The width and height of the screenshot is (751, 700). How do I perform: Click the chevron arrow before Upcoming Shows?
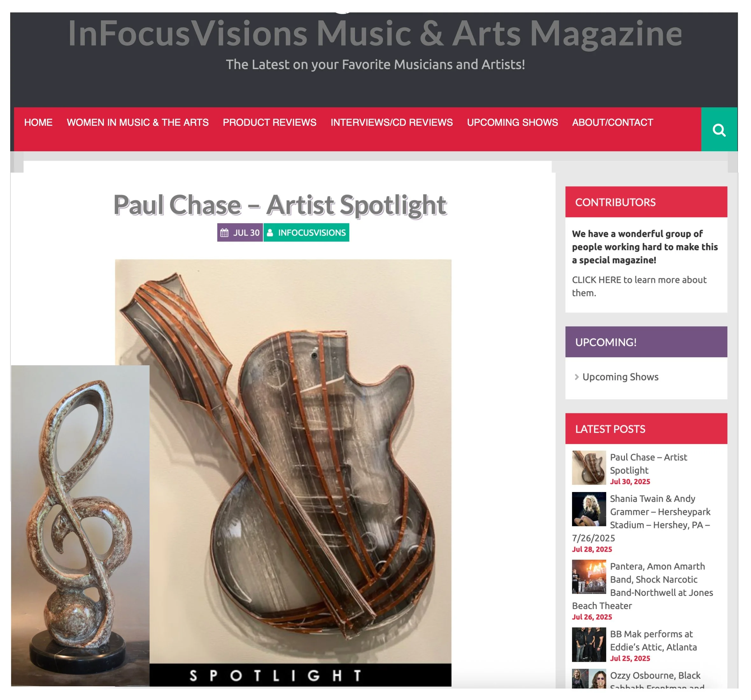(577, 377)
